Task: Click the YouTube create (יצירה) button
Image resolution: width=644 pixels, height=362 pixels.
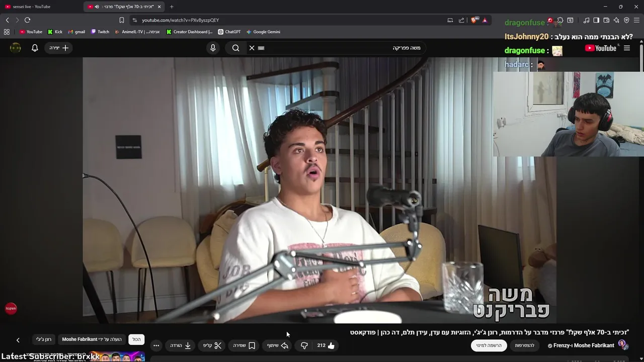Action: (59, 48)
